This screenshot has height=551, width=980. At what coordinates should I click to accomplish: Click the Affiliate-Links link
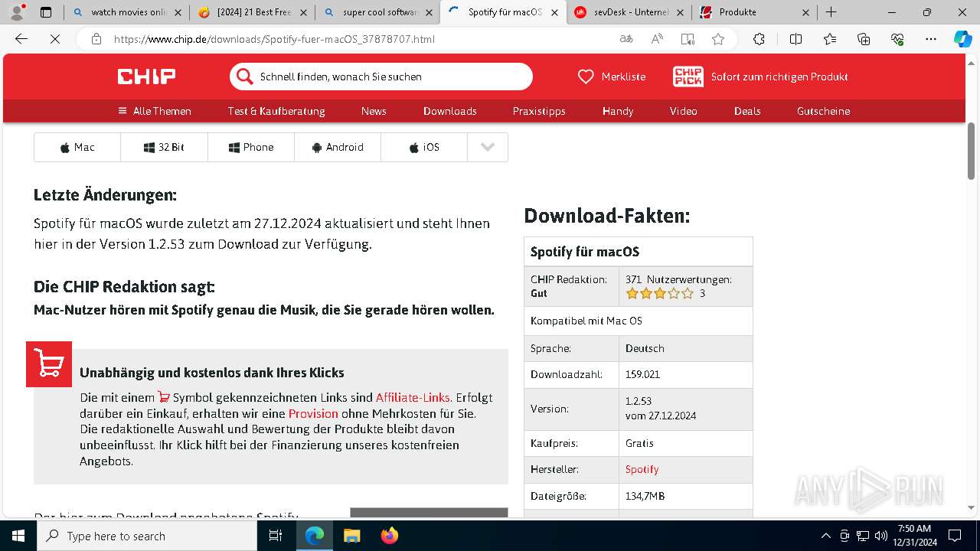point(413,397)
